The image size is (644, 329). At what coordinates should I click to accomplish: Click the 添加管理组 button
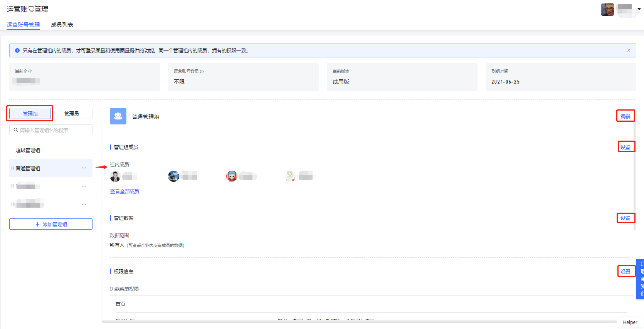[x=51, y=224]
